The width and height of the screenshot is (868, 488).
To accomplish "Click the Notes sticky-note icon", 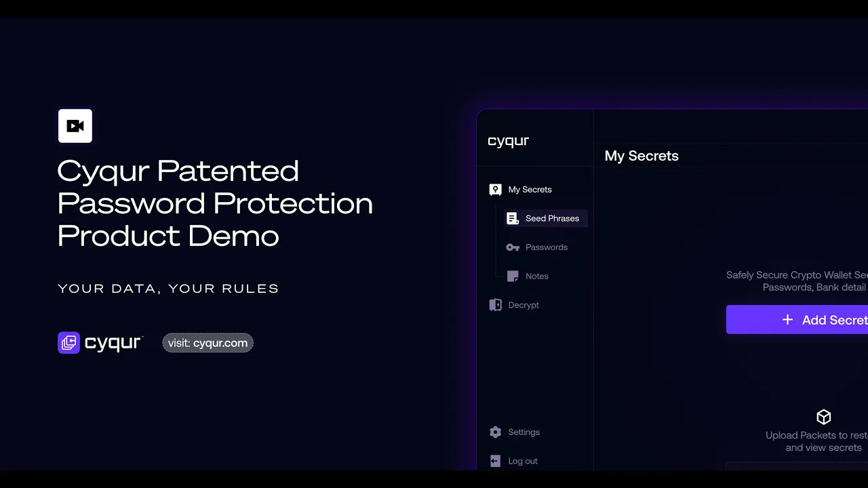I will point(513,276).
